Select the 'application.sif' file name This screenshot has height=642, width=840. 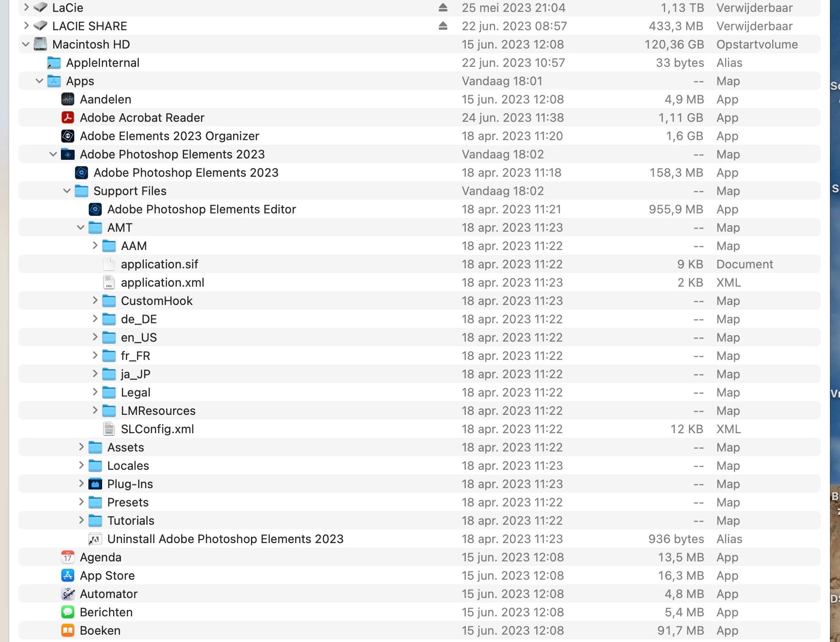(x=159, y=264)
